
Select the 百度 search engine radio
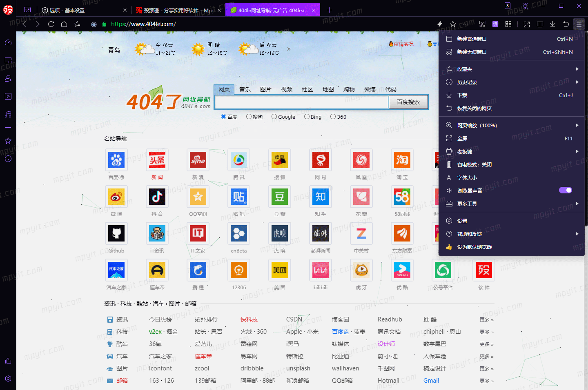[x=223, y=117]
